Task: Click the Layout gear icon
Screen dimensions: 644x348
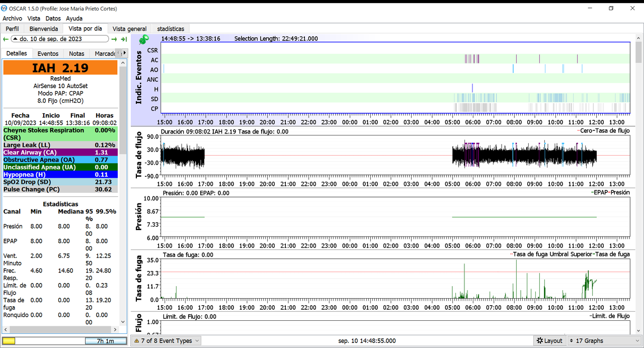Action: click(x=540, y=341)
